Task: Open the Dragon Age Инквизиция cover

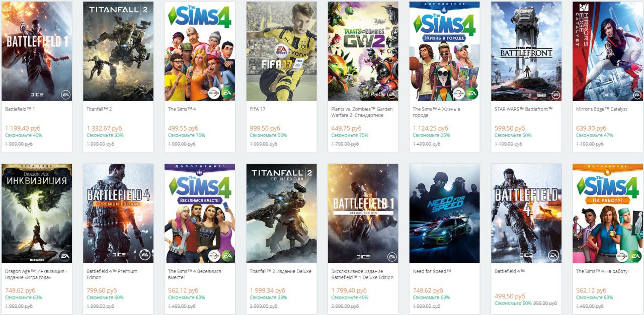Action: 37,214
